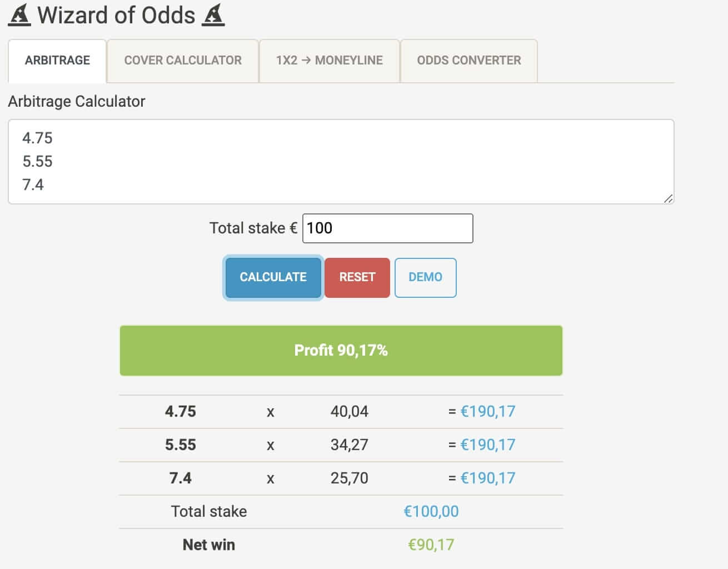This screenshot has height=569, width=728.
Task: Click the €90,17 net win value
Action: click(x=431, y=545)
